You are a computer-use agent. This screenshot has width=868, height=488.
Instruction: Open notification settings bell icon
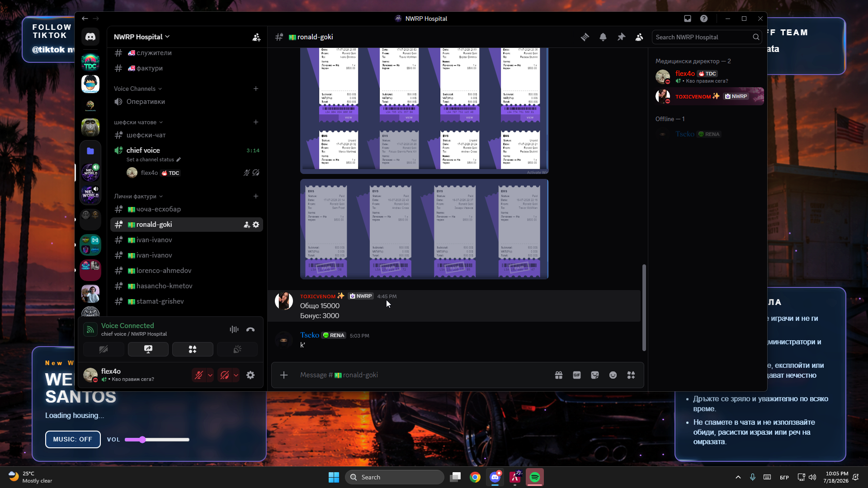click(603, 37)
